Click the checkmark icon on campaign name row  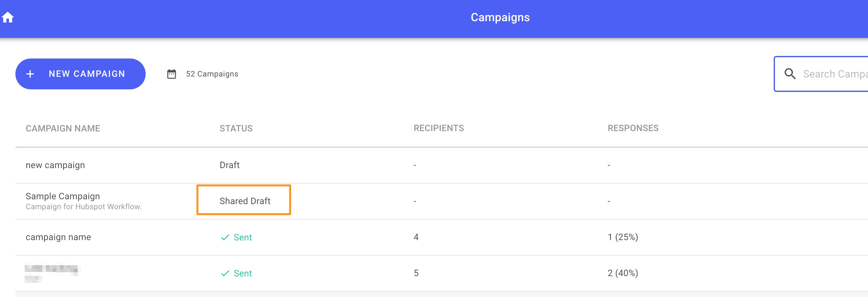(x=225, y=237)
